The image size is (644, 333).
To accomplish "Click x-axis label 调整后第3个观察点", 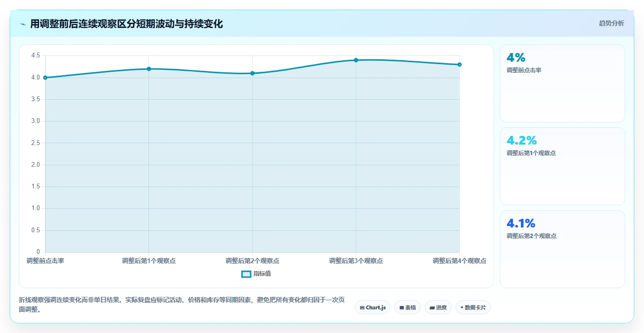I will tap(356, 261).
